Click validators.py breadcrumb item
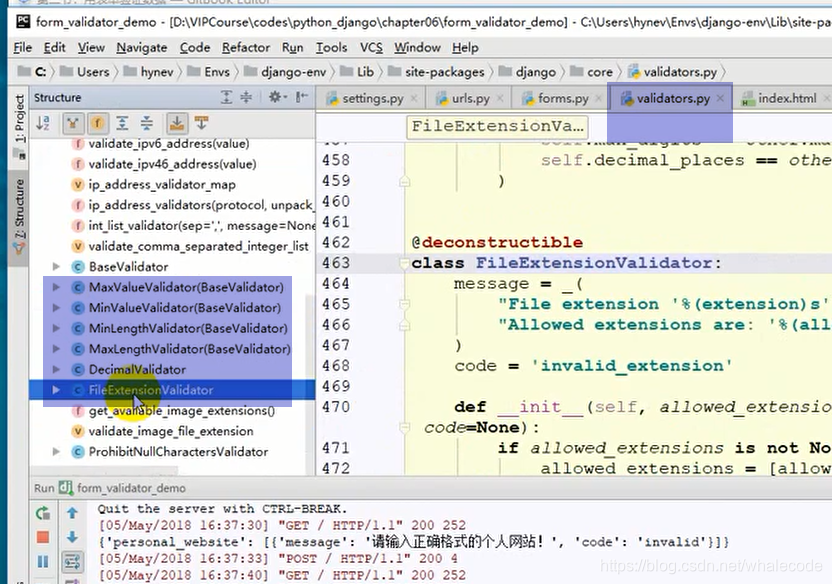This screenshot has width=832, height=584. 672,72
